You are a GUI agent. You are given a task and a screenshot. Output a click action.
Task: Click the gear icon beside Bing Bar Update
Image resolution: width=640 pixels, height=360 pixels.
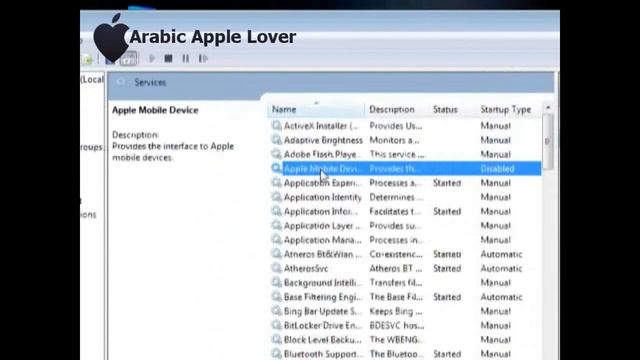[x=276, y=311]
